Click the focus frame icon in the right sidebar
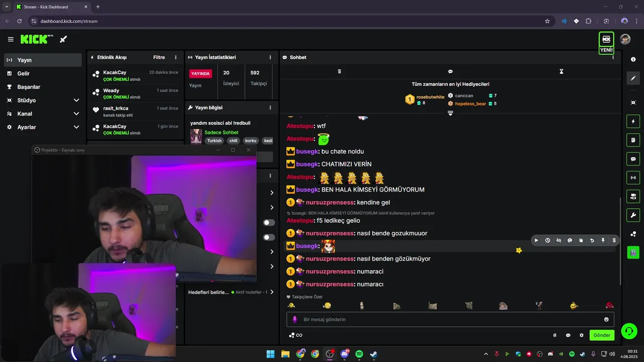This screenshot has height=362, width=644. pos(633,103)
